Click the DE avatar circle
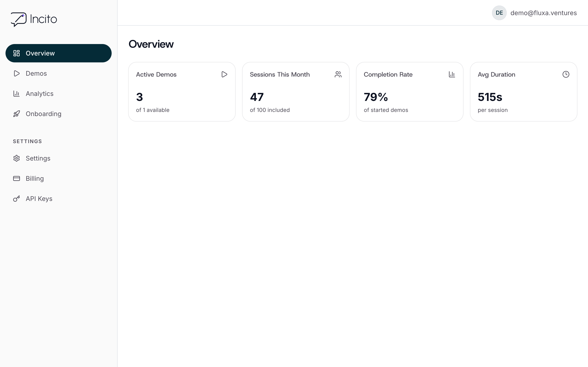Image resolution: width=588 pixels, height=367 pixels. [499, 13]
